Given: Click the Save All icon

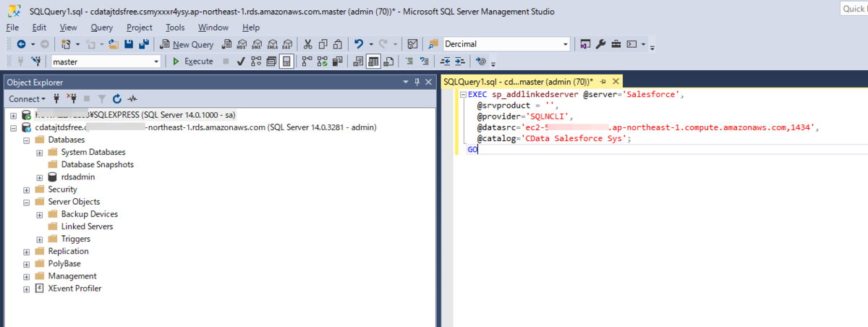Looking at the screenshot, I should pos(144,44).
